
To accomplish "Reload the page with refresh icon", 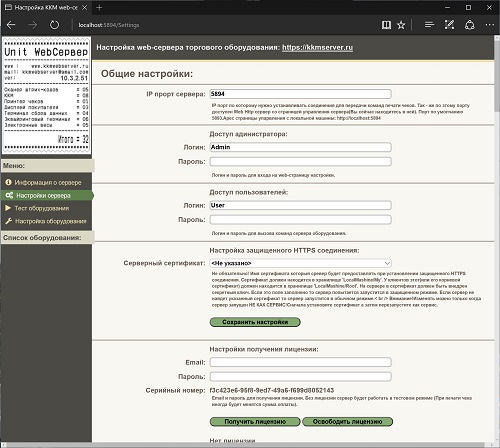I will (x=54, y=25).
